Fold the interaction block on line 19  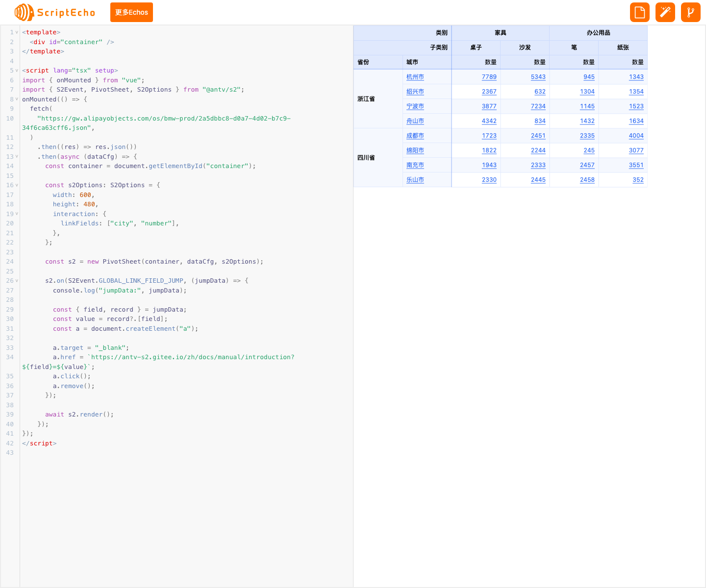[x=17, y=214]
